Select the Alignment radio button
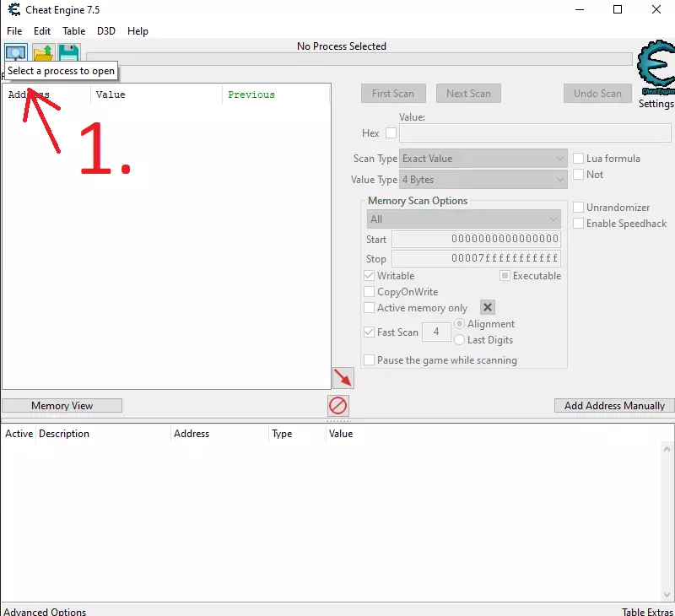This screenshot has height=616, width=675. [x=459, y=324]
